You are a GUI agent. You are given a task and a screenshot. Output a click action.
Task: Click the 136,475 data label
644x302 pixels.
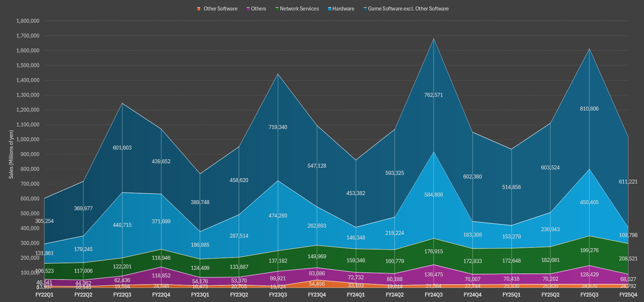tap(434, 275)
